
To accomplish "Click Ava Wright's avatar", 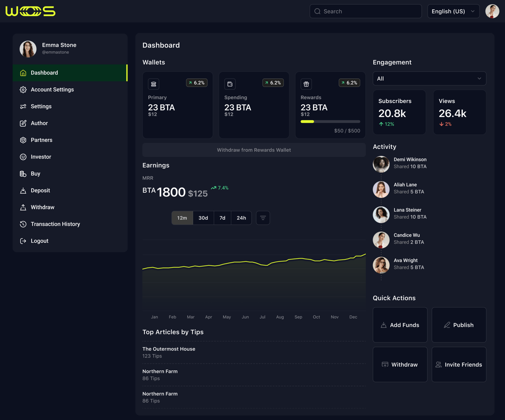I will coord(381,265).
